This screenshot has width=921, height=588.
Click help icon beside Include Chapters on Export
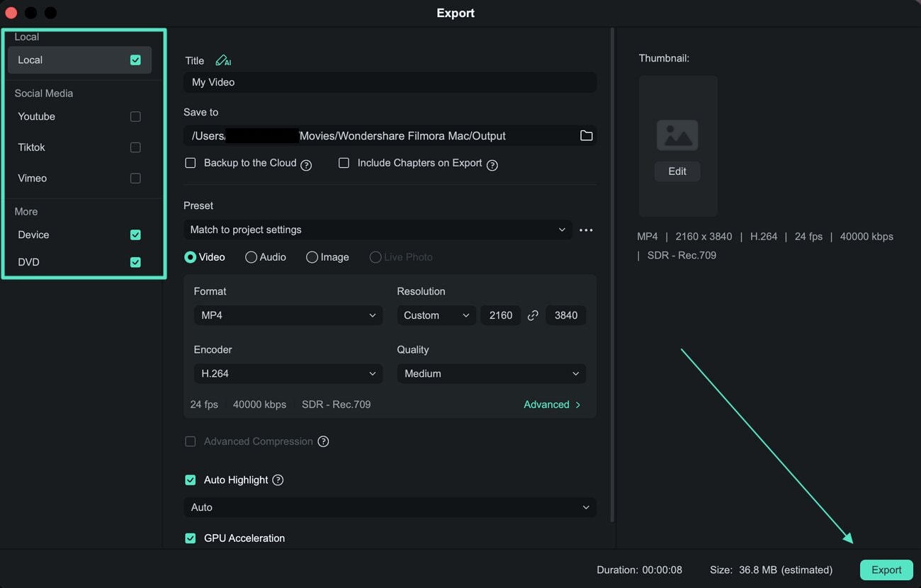coord(492,165)
